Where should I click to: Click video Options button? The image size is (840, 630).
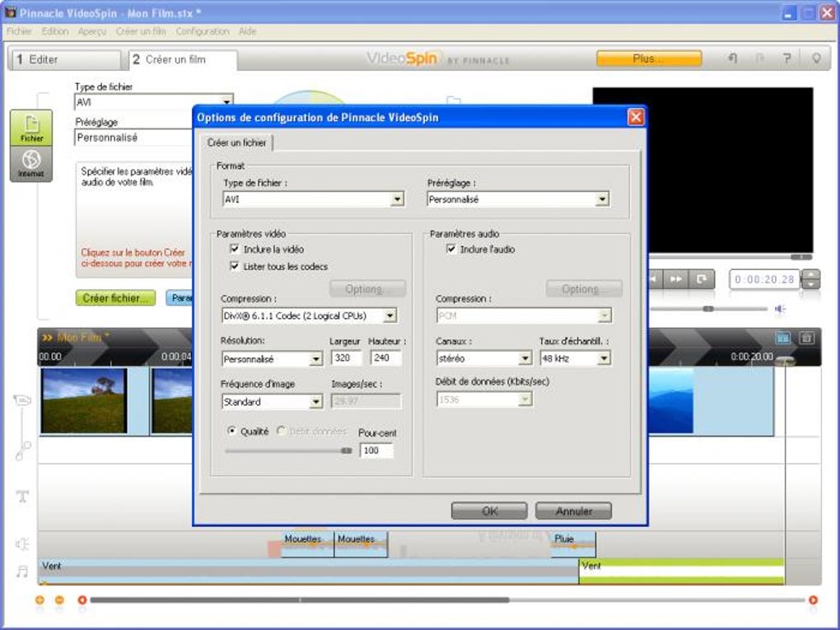(367, 289)
